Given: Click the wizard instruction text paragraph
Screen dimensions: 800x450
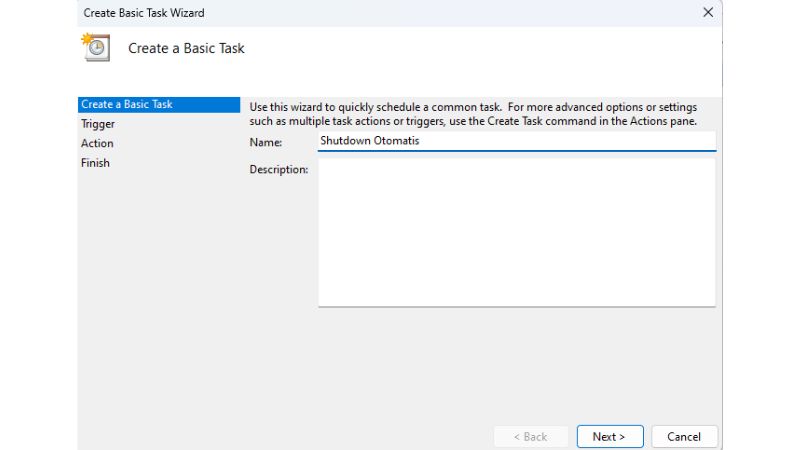Looking at the screenshot, I should [x=472, y=114].
